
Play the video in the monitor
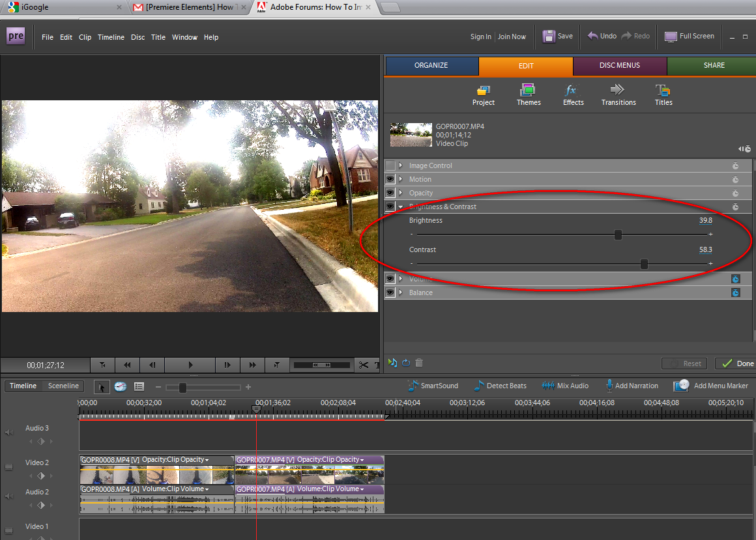(190, 365)
